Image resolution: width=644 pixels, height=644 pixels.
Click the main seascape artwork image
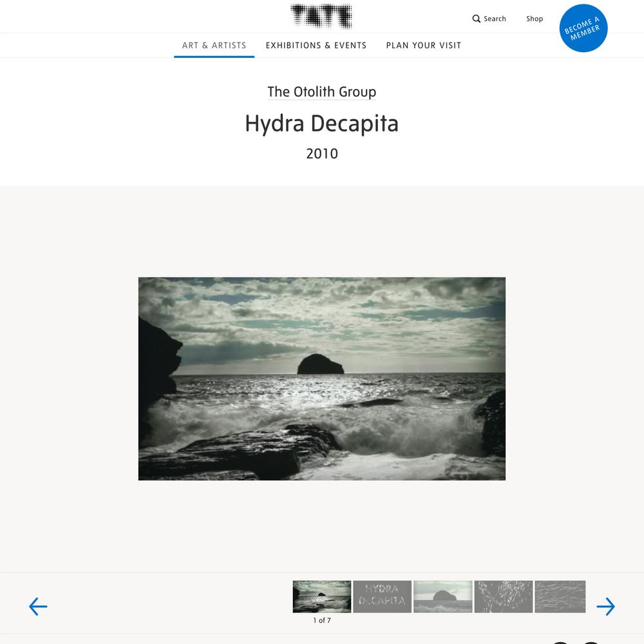coord(321,379)
